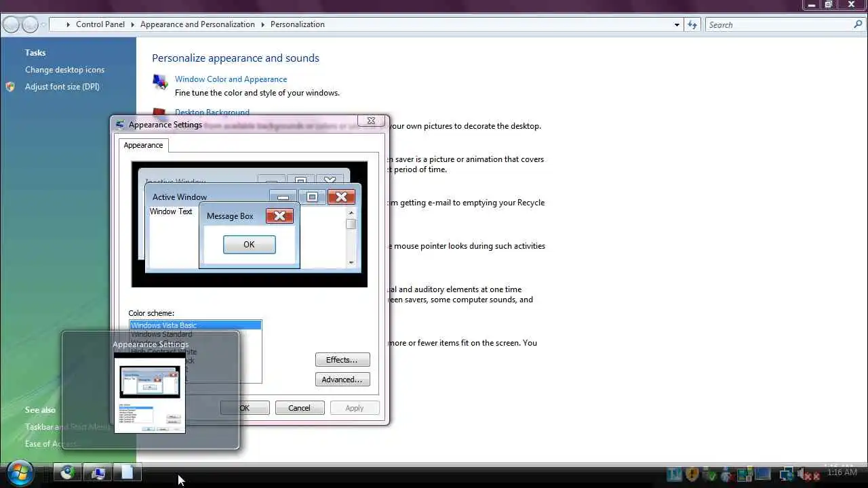
Task: Open Adjust font size (DPI) task
Action: [x=62, y=87]
